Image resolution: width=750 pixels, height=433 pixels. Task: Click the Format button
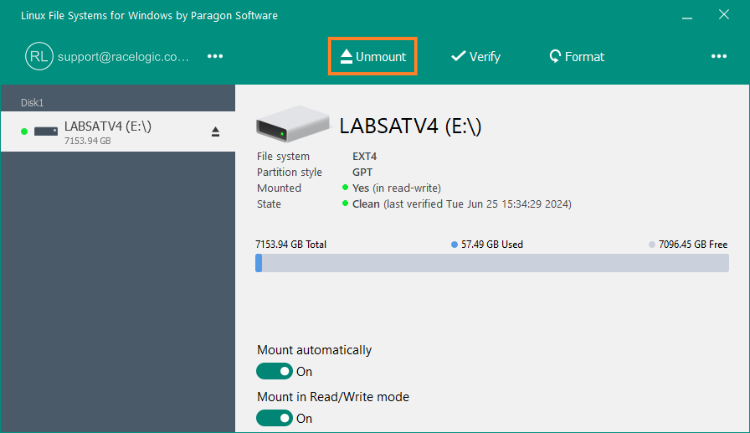pyautogui.click(x=577, y=56)
